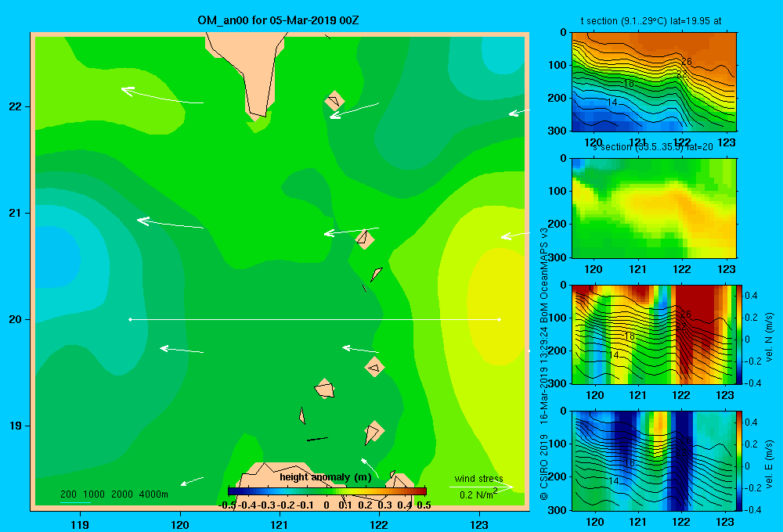Click the "wind stress" legend label
Viewport: 783px width, 532px height.
pyautogui.click(x=479, y=478)
